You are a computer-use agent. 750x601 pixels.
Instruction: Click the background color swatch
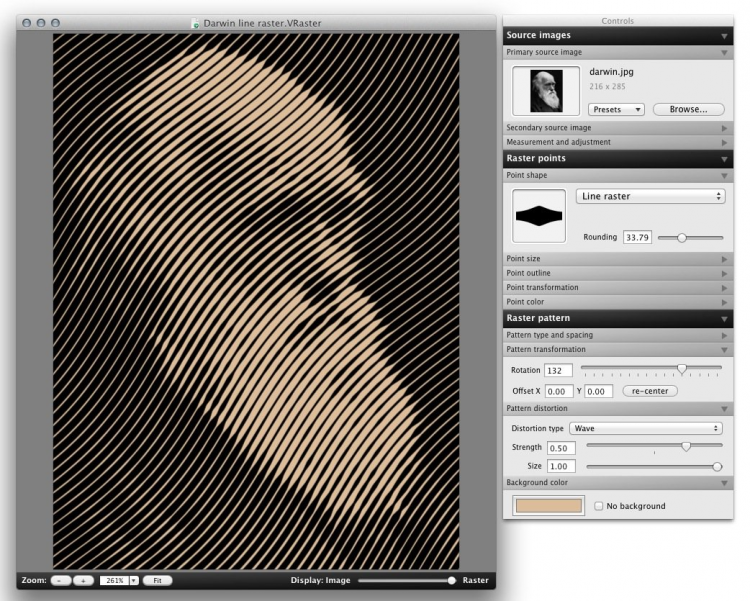pyautogui.click(x=547, y=506)
